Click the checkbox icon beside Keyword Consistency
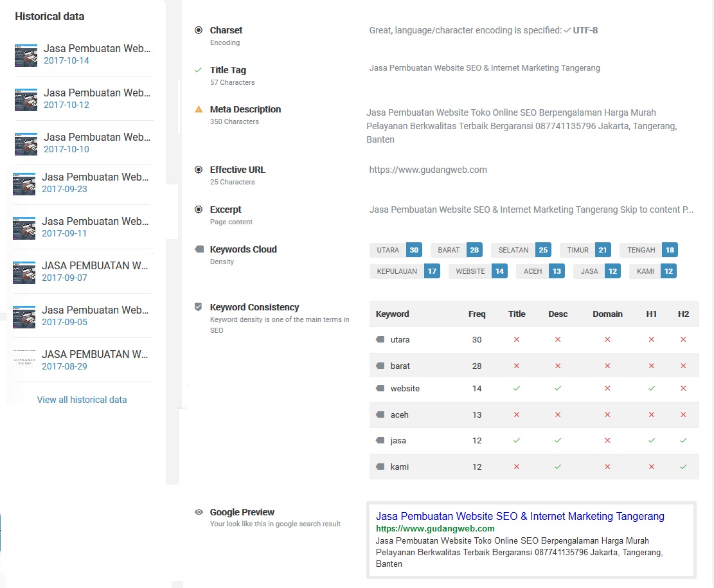The height and width of the screenshot is (588, 714). click(198, 307)
